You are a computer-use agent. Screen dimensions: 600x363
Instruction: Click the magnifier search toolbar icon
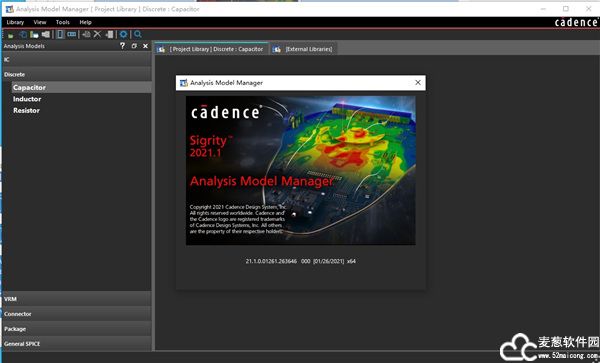pos(138,34)
